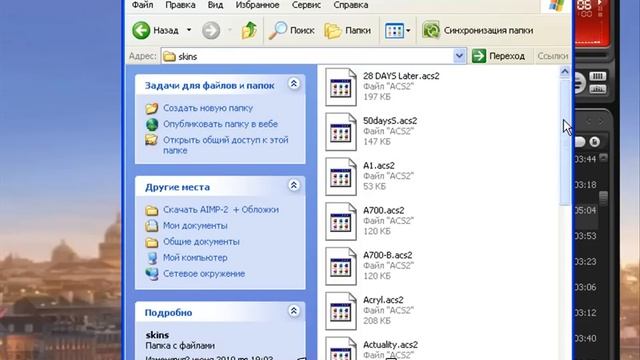Click the Переход go button
This screenshot has height=360, width=640.
[498, 56]
